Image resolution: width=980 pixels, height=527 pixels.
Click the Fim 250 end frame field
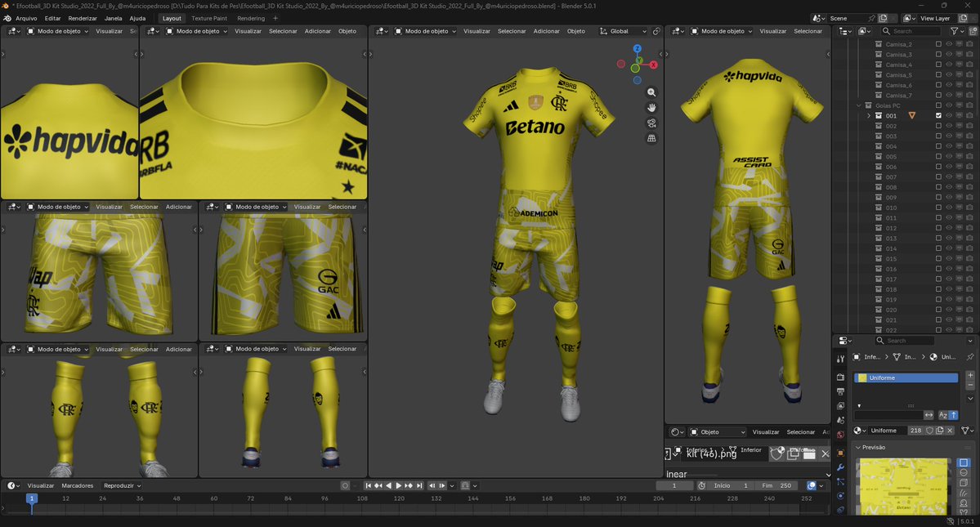pyautogui.click(x=776, y=485)
